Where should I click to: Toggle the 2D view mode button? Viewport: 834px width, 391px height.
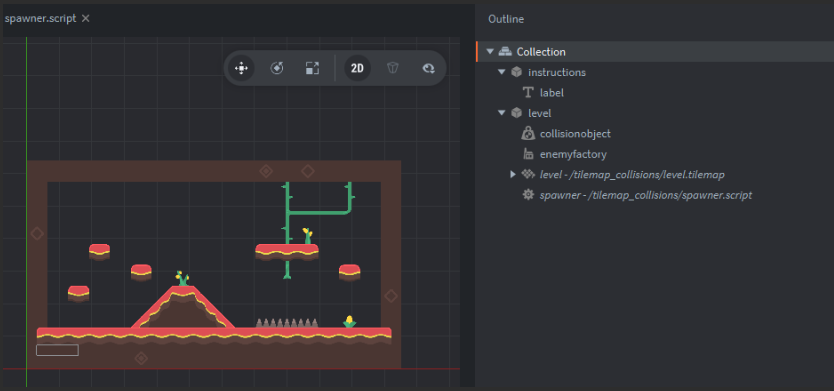coord(357,68)
